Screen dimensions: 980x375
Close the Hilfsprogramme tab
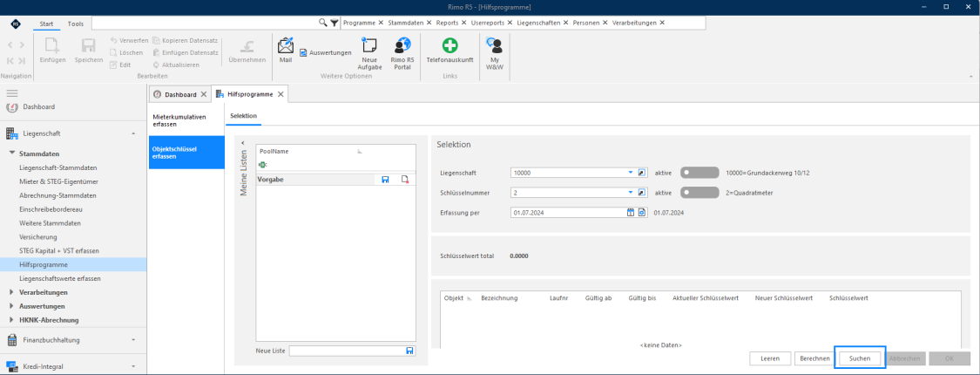[x=280, y=94]
